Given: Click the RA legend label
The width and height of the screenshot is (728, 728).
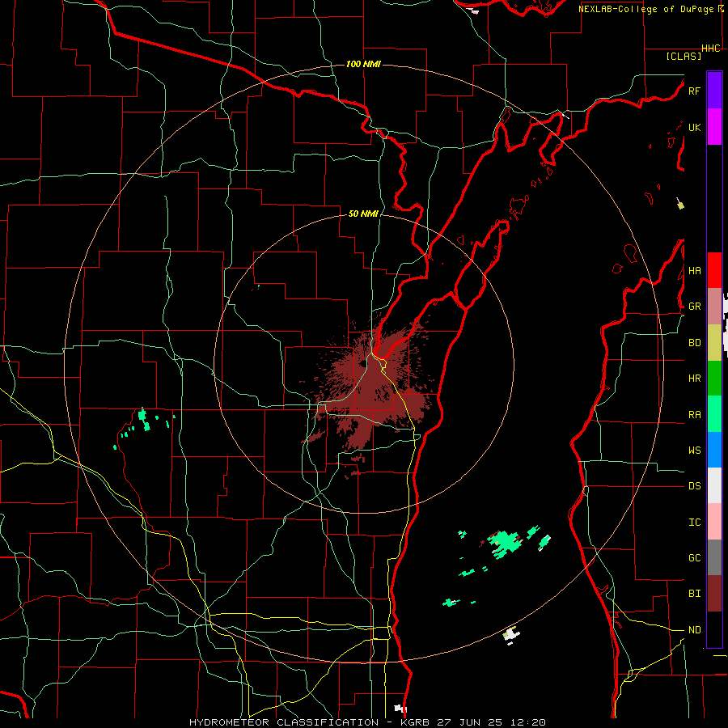Looking at the screenshot, I should pyautogui.click(x=694, y=415).
